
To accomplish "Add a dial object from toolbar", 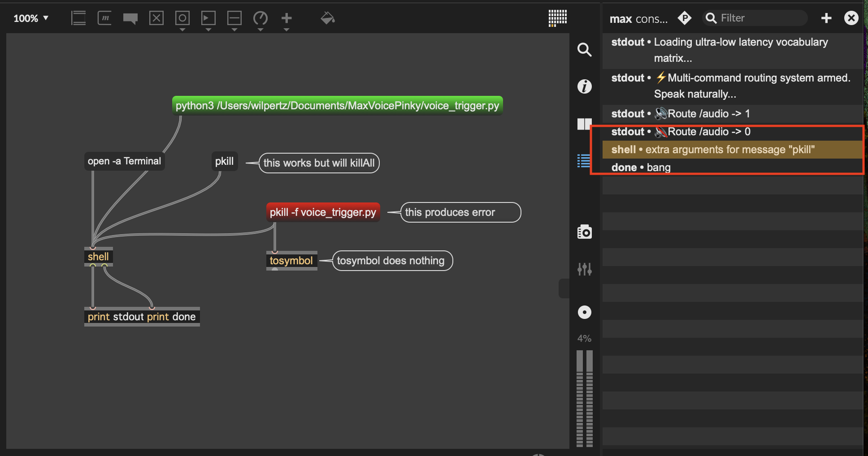I will click(260, 18).
